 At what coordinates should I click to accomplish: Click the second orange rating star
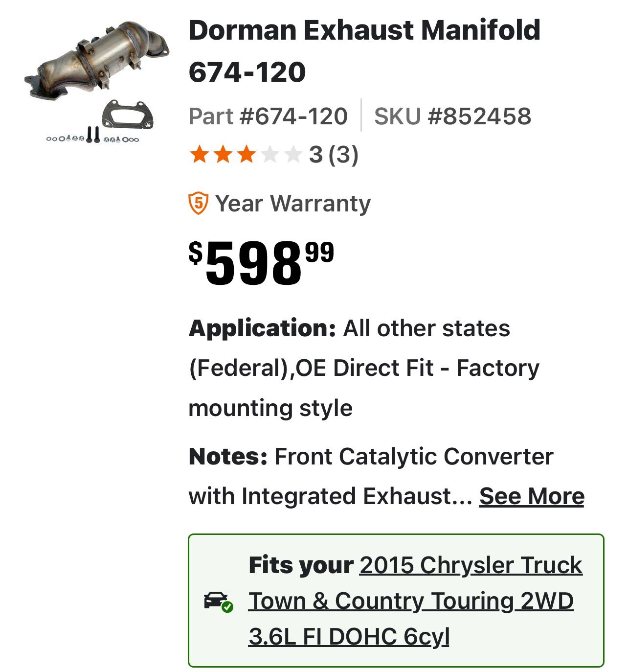pos(223,155)
